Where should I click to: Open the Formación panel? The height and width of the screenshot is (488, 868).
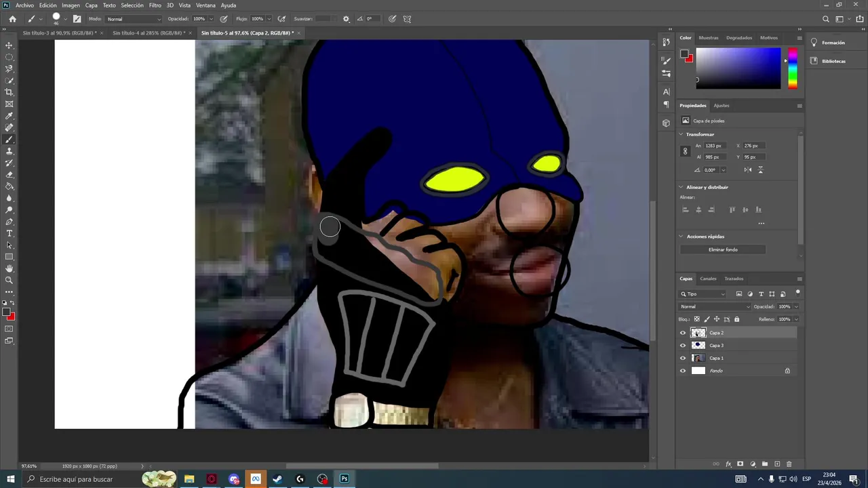[x=833, y=43]
